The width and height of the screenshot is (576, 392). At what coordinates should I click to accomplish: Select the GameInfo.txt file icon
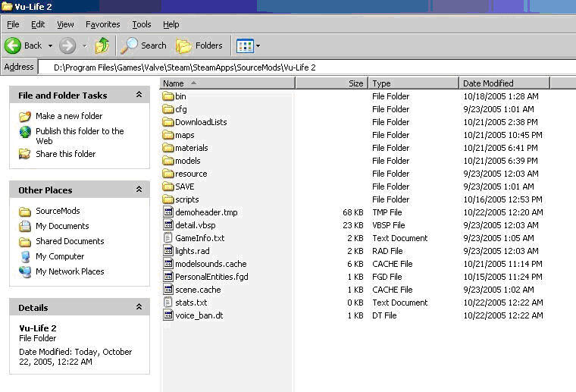pos(168,238)
